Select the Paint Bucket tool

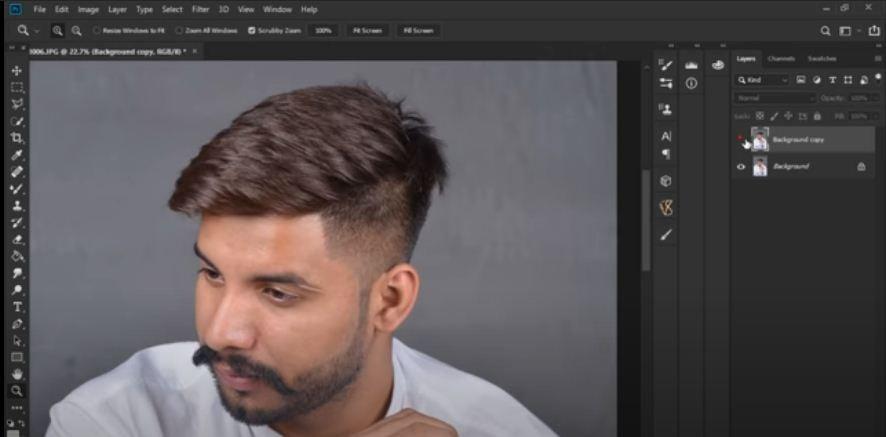pos(17,257)
